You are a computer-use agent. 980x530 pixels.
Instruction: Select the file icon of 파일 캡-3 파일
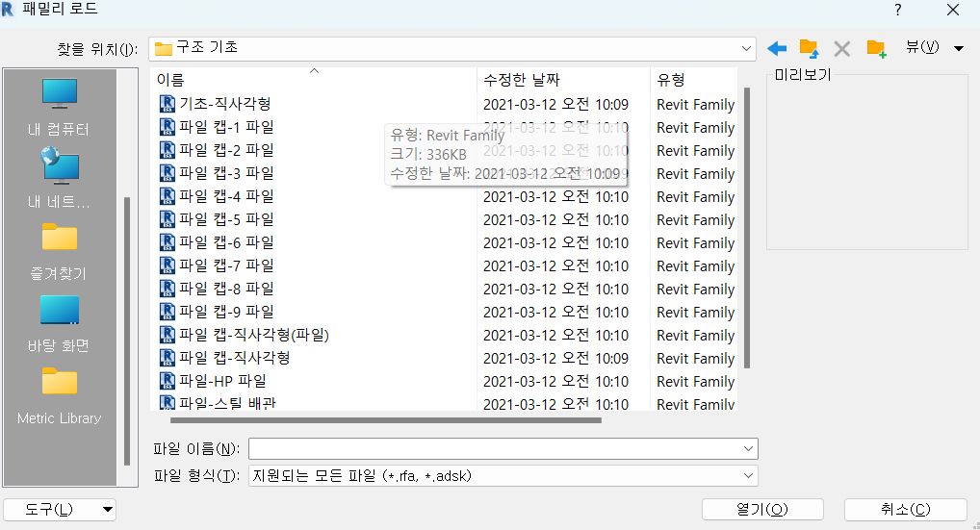[167, 173]
